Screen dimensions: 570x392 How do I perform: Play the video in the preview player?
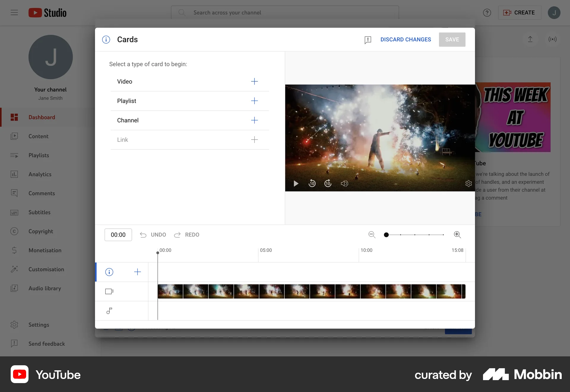pos(296,184)
